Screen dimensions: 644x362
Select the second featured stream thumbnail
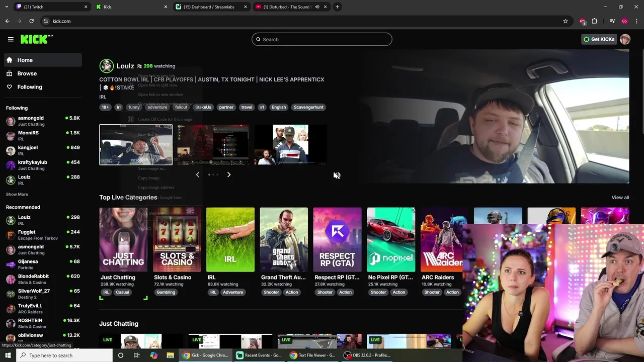coord(213,144)
